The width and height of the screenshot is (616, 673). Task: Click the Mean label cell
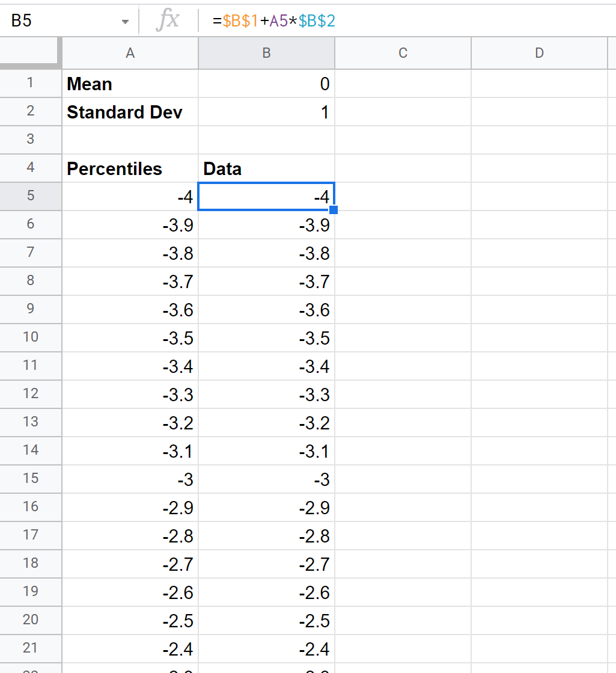130,84
